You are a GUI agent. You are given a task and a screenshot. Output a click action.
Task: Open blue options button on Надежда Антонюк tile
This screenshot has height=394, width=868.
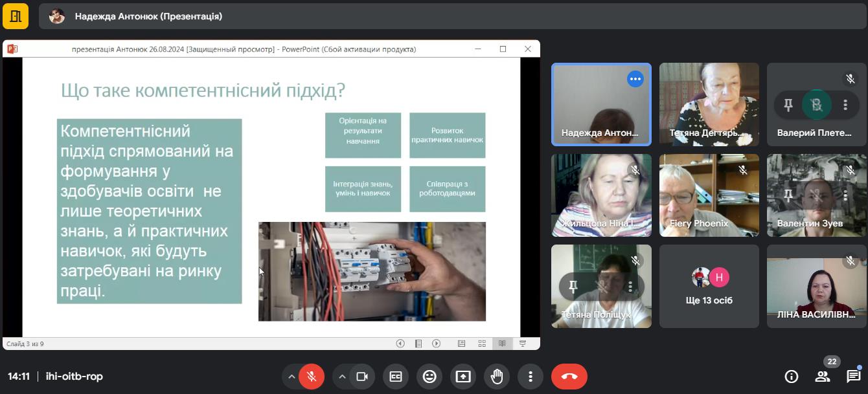click(x=635, y=79)
